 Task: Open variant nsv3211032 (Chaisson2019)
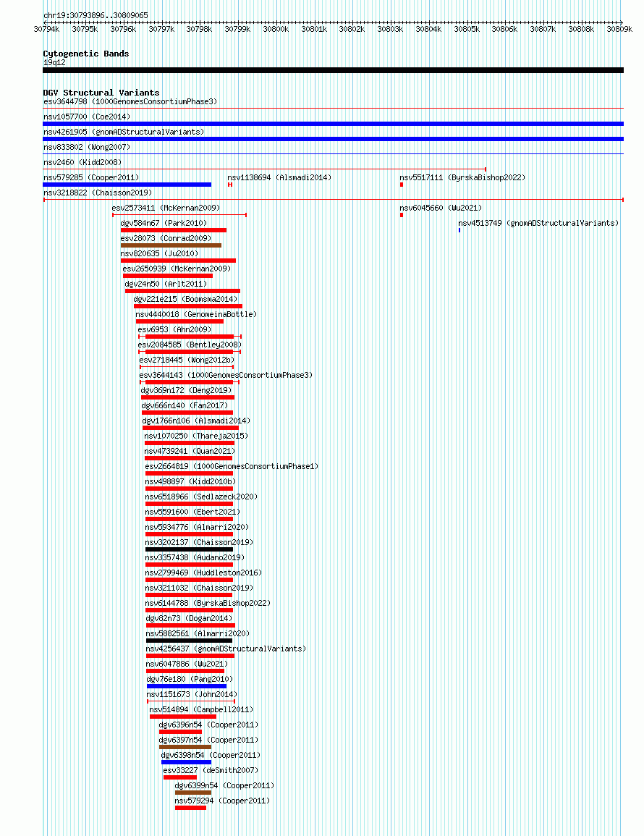200,588
